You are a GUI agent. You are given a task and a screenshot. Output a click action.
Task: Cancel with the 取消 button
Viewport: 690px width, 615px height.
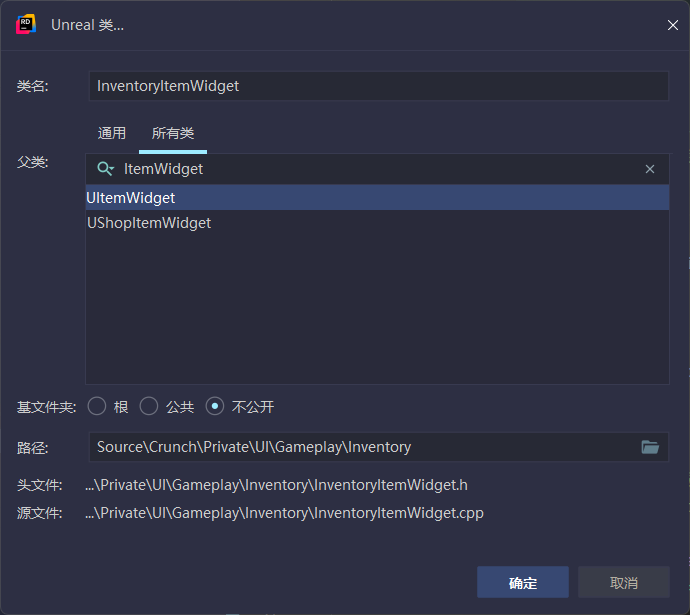click(x=624, y=582)
